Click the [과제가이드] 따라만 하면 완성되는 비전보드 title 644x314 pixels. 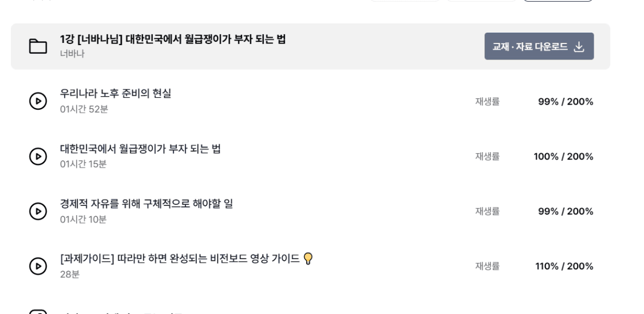[180, 259]
